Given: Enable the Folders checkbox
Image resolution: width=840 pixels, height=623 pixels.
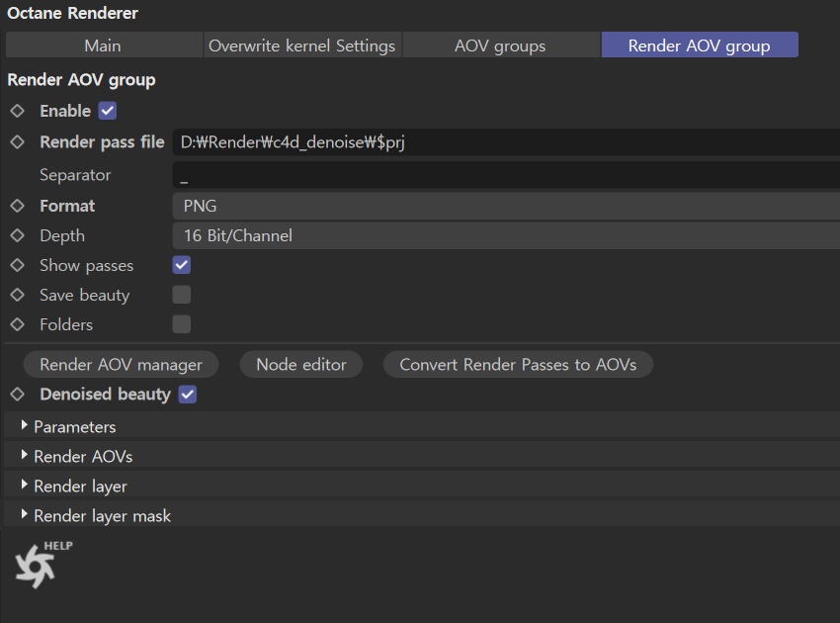Looking at the screenshot, I should pyautogui.click(x=182, y=324).
